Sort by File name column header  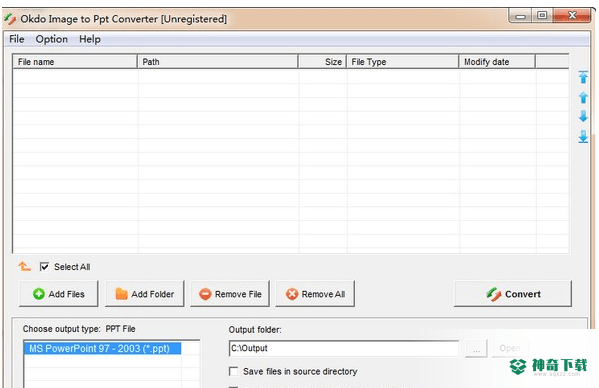pos(75,62)
